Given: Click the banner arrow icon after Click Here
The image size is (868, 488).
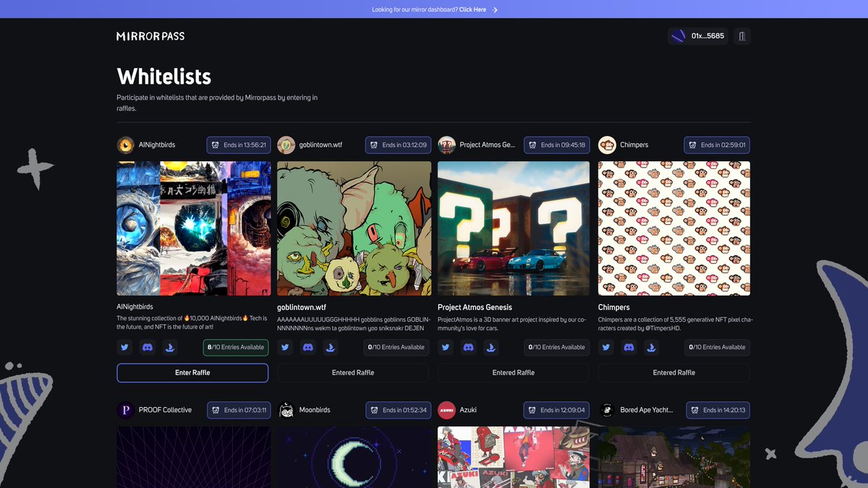Looking at the screenshot, I should pyautogui.click(x=495, y=9).
